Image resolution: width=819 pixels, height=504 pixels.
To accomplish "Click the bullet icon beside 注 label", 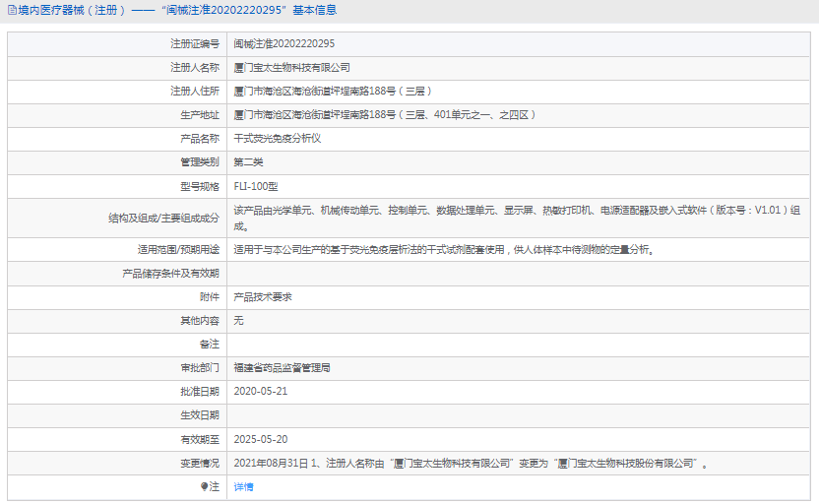I will click(204, 486).
